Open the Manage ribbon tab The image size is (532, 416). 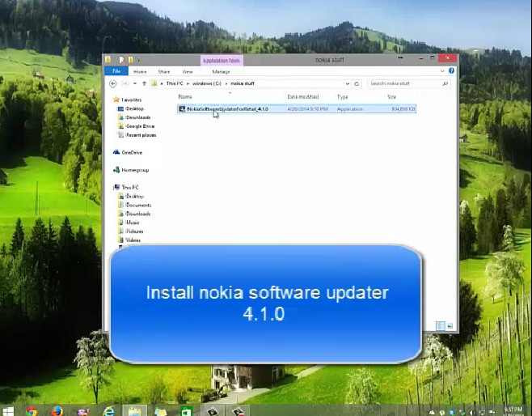(x=221, y=72)
